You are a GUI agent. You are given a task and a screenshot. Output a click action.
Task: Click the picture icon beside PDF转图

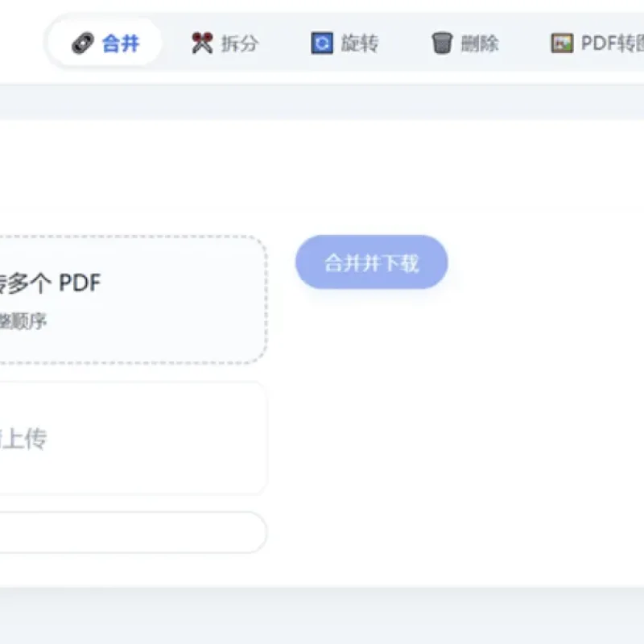(x=562, y=43)
